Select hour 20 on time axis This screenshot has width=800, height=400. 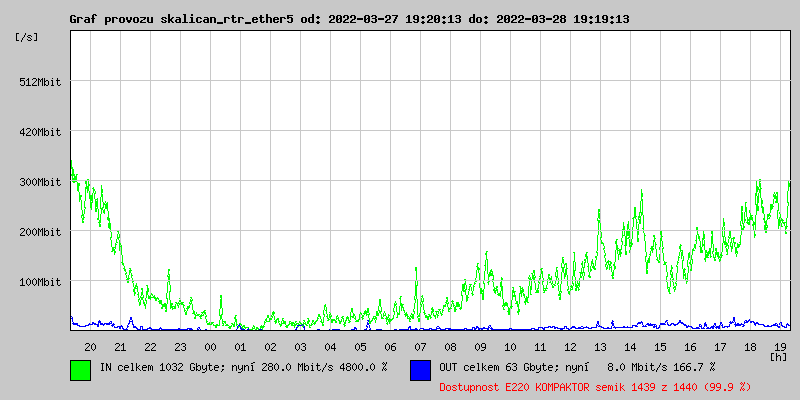[90, 347]
